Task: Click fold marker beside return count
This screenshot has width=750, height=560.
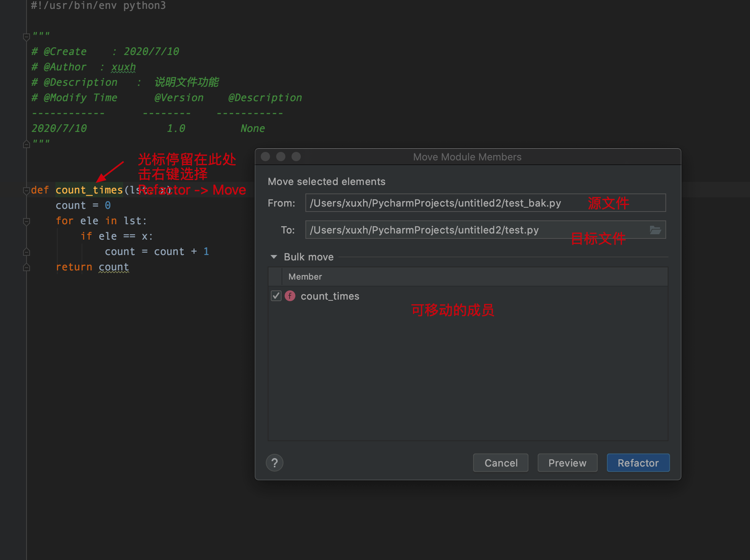Action: point(27,267)
